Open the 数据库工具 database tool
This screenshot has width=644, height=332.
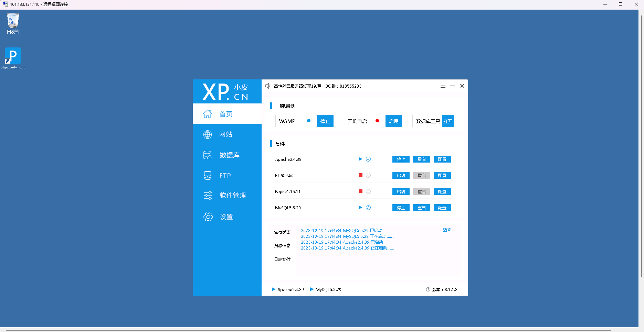(x=448, y=121)
